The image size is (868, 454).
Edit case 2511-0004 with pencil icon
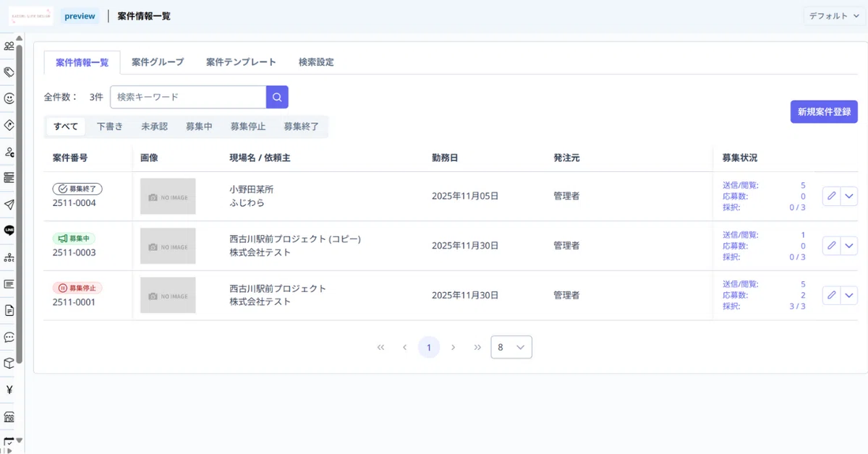pos(831,196)
